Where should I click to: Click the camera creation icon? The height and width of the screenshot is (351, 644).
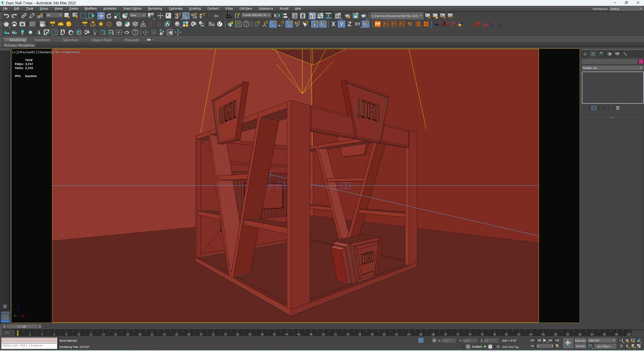tap(42, 24)
